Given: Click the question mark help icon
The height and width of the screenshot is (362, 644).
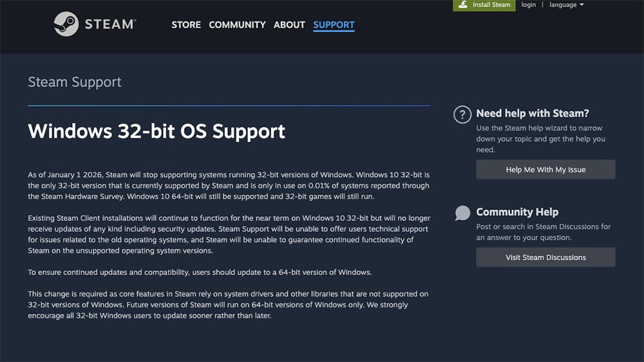Looking at the screenshot, I should (x=462, y=114).
